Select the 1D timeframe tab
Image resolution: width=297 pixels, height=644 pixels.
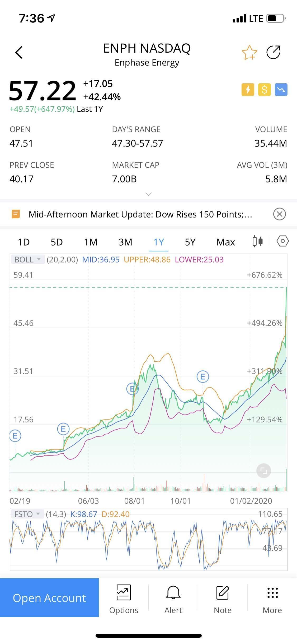click(23, 242)
